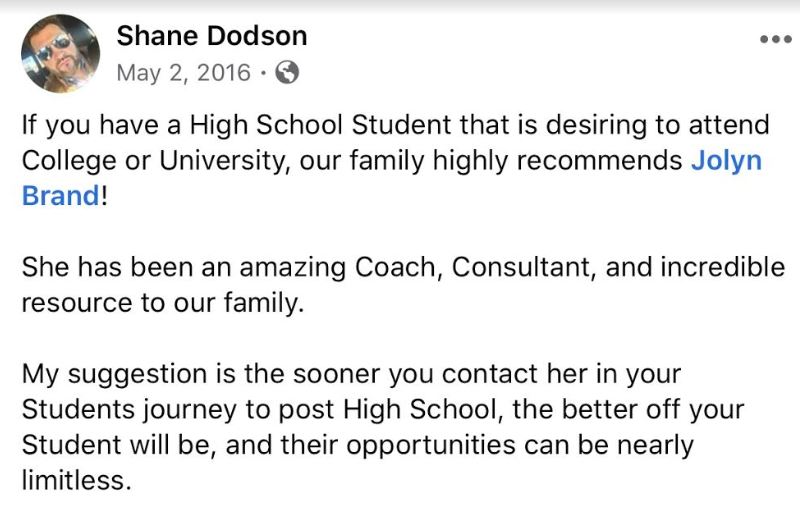Click the globe public audience icon
Viewport: 800px width, 508px height.
pos(287,72)
